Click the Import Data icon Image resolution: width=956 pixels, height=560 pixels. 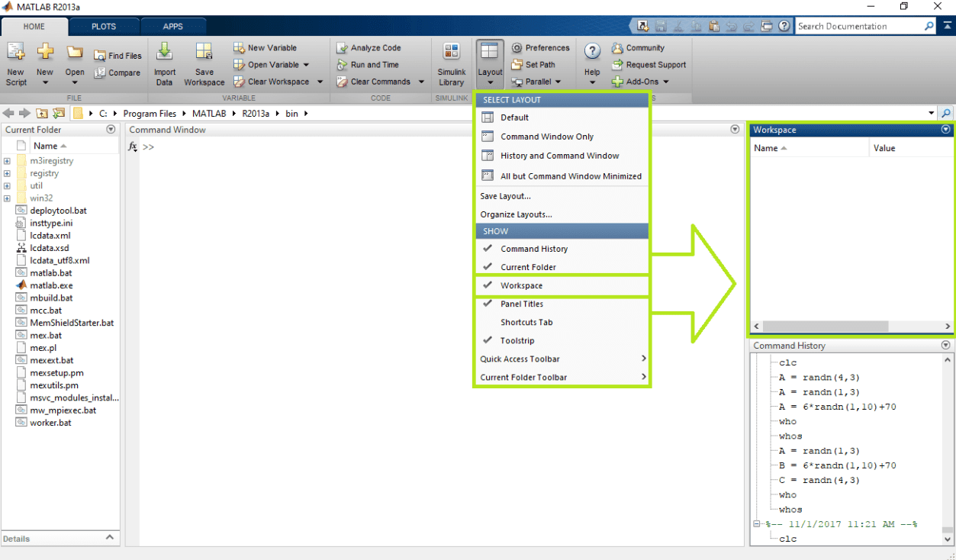pos(164,52)
